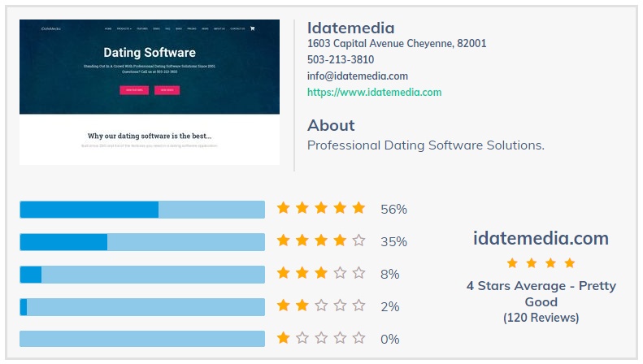643x364 pixels.
Task: Select the Professional Dating Software Solutions text
Action: [426, 145]
